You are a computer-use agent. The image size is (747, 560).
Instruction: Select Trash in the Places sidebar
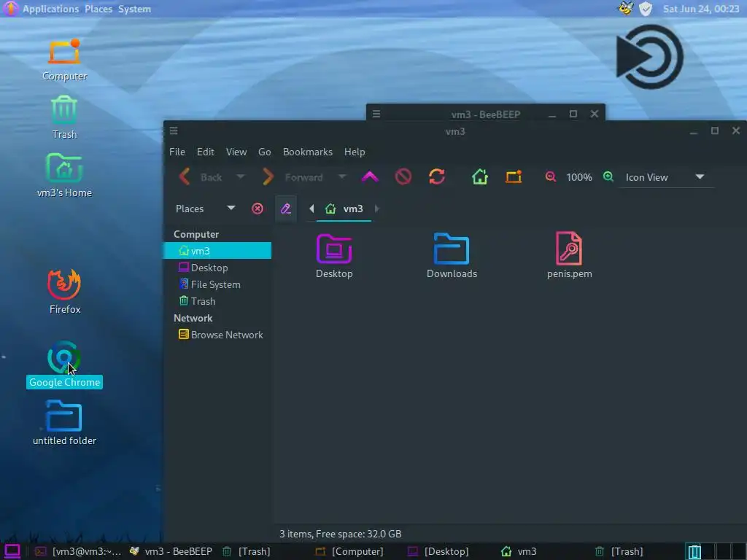coord(217,301)
